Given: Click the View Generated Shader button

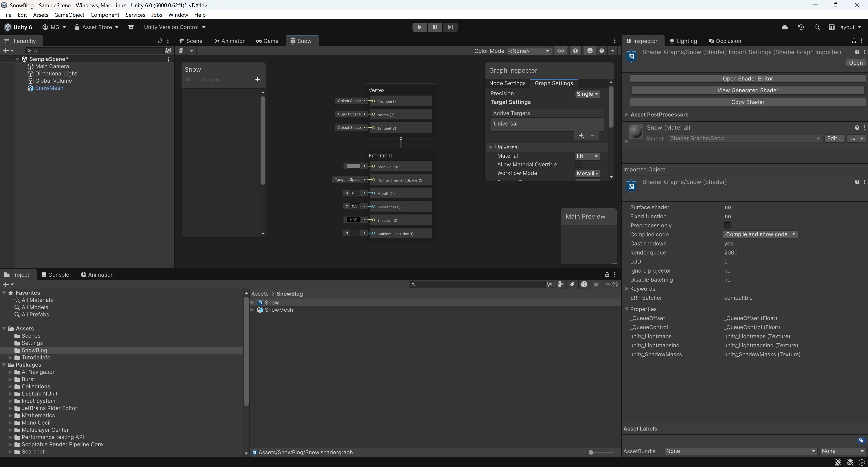Looking at the screenshot, I should [x=747, y=90].
